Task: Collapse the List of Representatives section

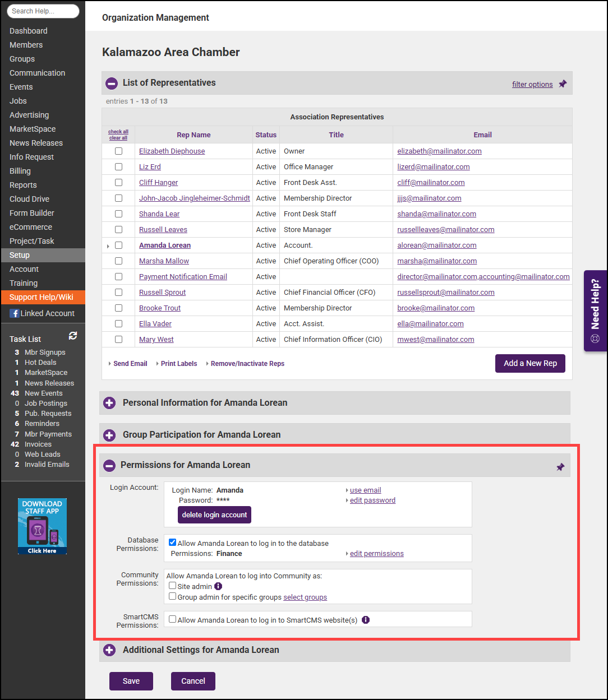Action: tap(112, 84)
